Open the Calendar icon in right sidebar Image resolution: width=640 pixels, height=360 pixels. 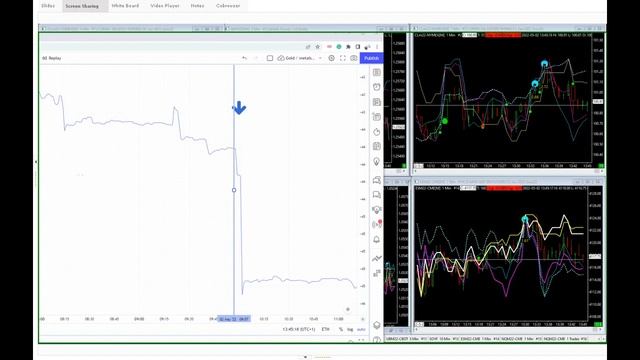point(377,147)
